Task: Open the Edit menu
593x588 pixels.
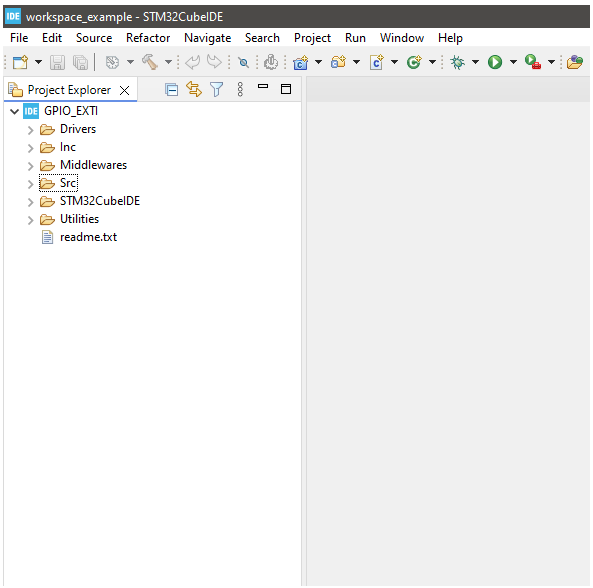Action: (x=52, y=38)
